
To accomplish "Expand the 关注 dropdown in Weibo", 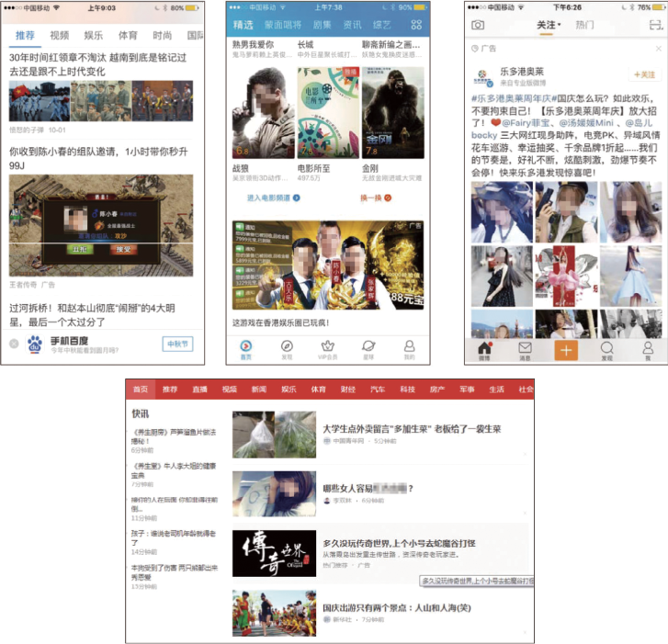I will [549, 25].
